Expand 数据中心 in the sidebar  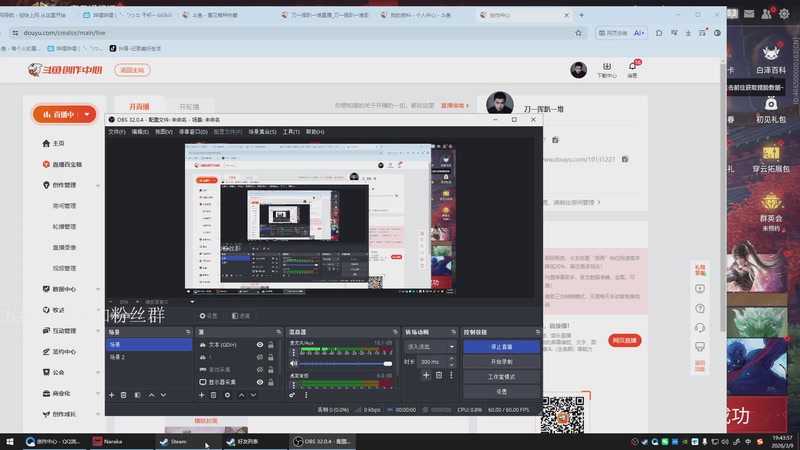pyautogui.click(x=98, y=289)
